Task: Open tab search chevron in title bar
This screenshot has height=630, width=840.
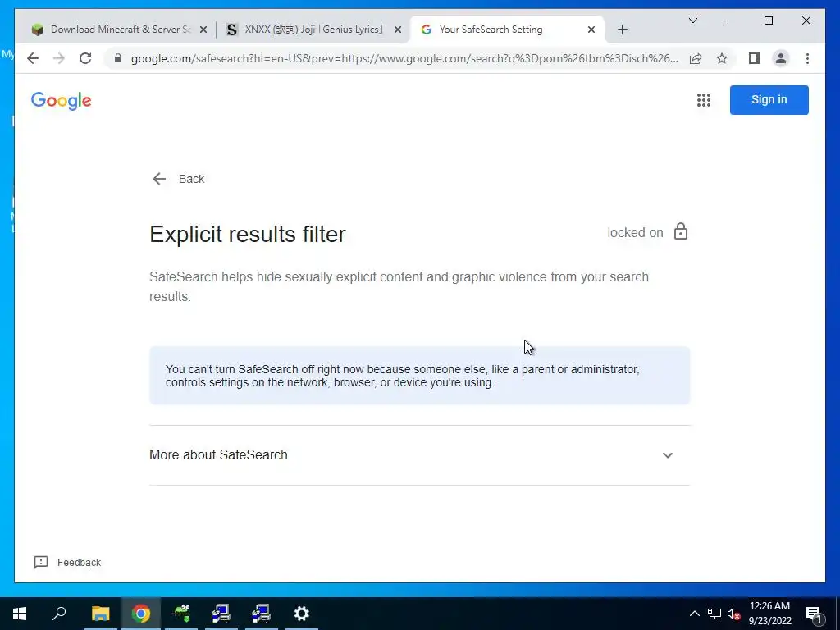Action: pyautogui.click(x=692, y=21)
